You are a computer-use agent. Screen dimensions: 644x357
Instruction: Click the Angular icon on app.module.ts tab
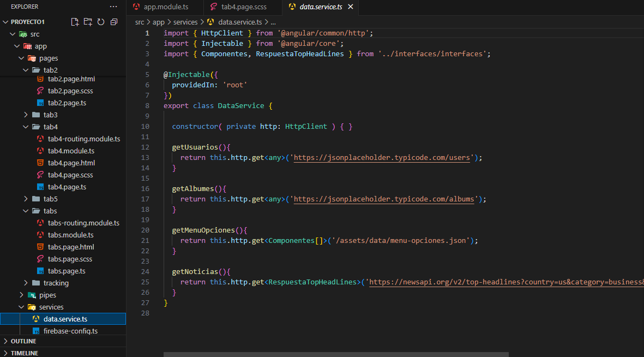click(136, 7)
